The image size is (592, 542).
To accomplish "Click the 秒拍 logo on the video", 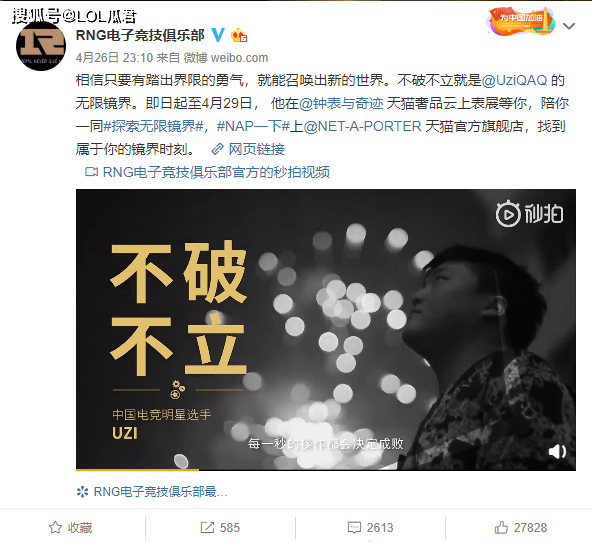I will coord(529,214).
